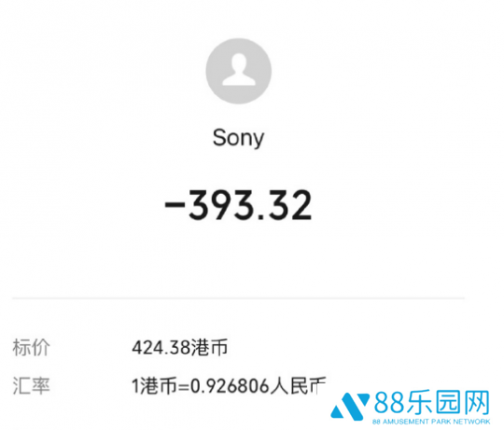This screenshot has width=504, height=430.
Task: Click the 88乐园网 watermark text
Action: click(x=432, y=403)
